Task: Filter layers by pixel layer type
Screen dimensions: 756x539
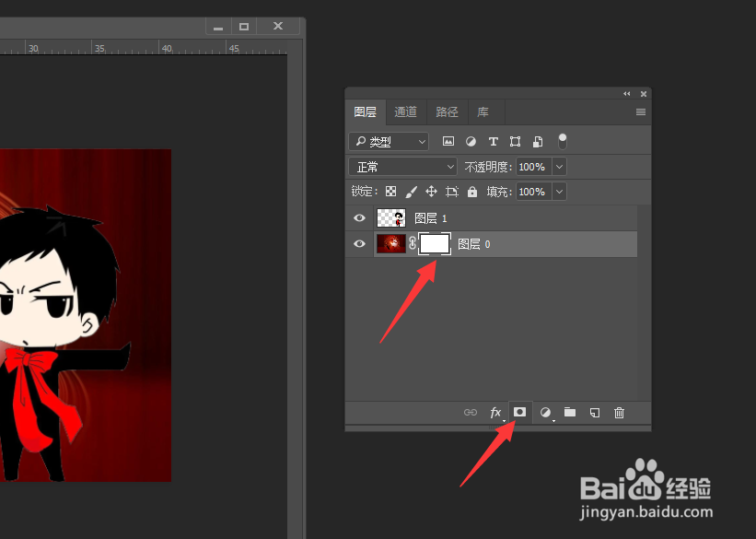Action: click(x=448, y=141)
